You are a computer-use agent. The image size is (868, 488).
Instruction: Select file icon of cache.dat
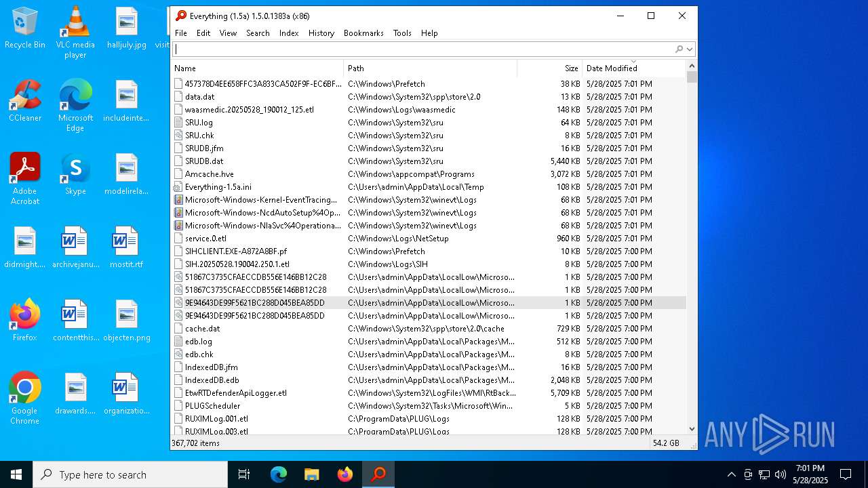coord(178,328)
